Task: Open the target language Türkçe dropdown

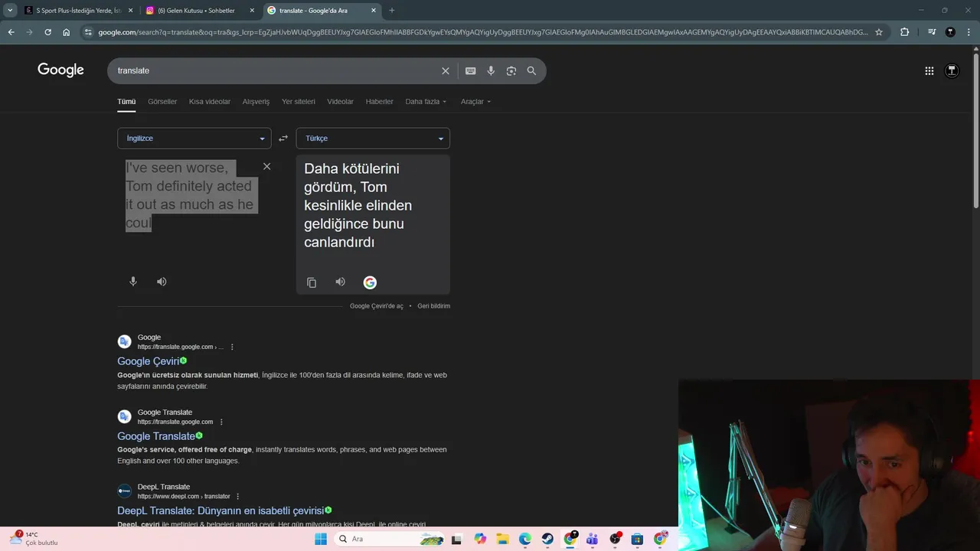Action: [373, 139]
